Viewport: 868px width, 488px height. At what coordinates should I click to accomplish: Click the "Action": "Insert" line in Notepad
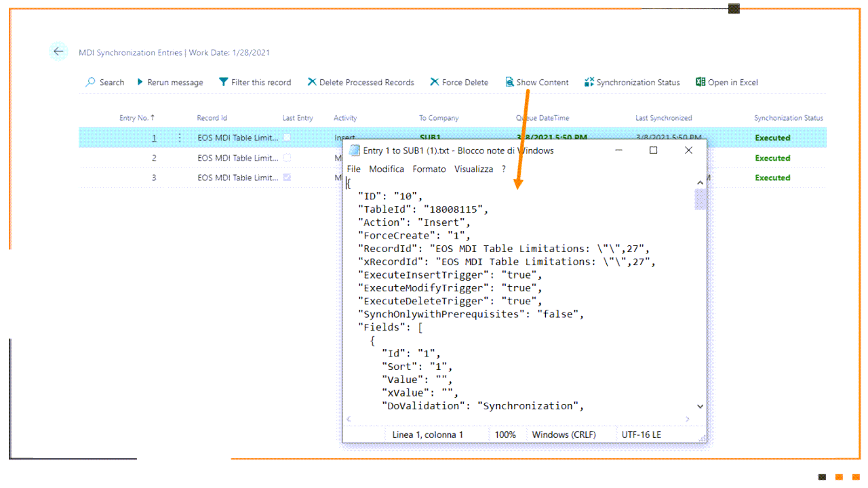click(414, 222)
